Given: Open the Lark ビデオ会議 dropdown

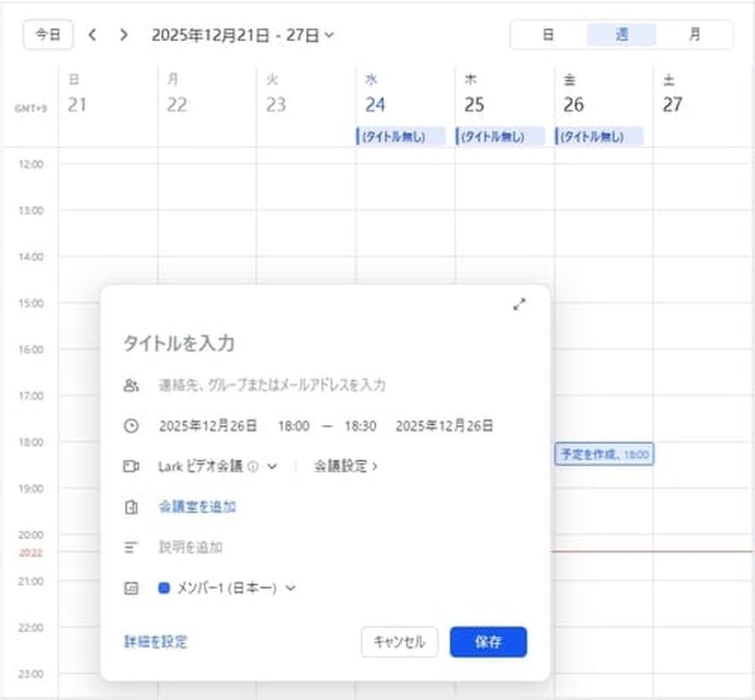Looking at the screenshot, I should [273, 466].
